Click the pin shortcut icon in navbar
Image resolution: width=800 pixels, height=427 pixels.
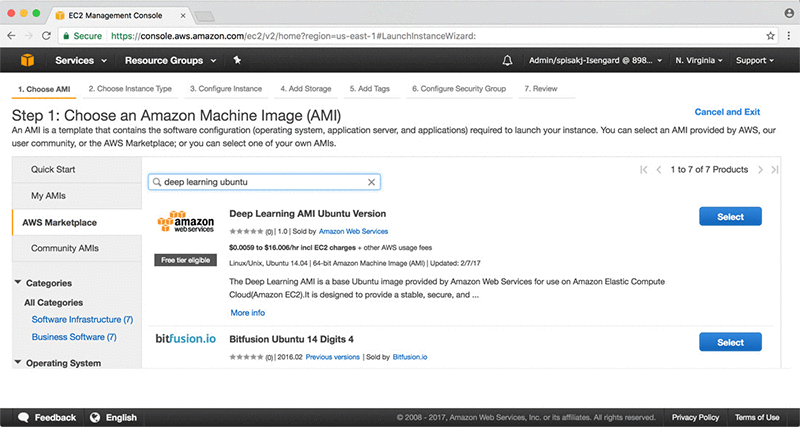237,60
